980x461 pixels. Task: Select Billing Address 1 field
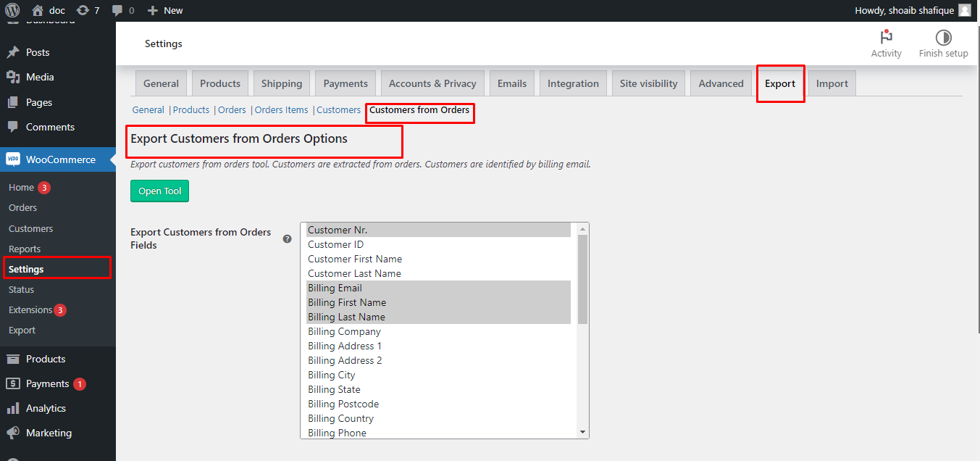tap(438, 346)
